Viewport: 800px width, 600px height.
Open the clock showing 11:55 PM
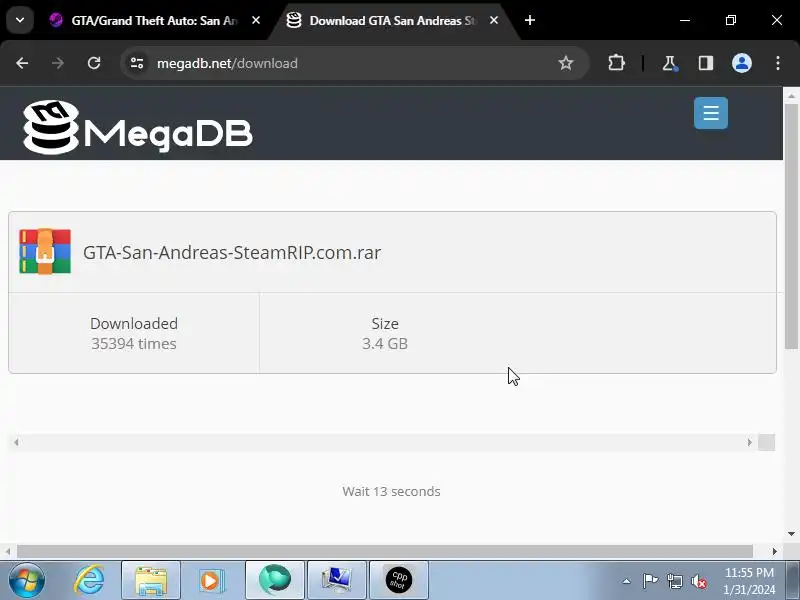(x=749, y=581)
